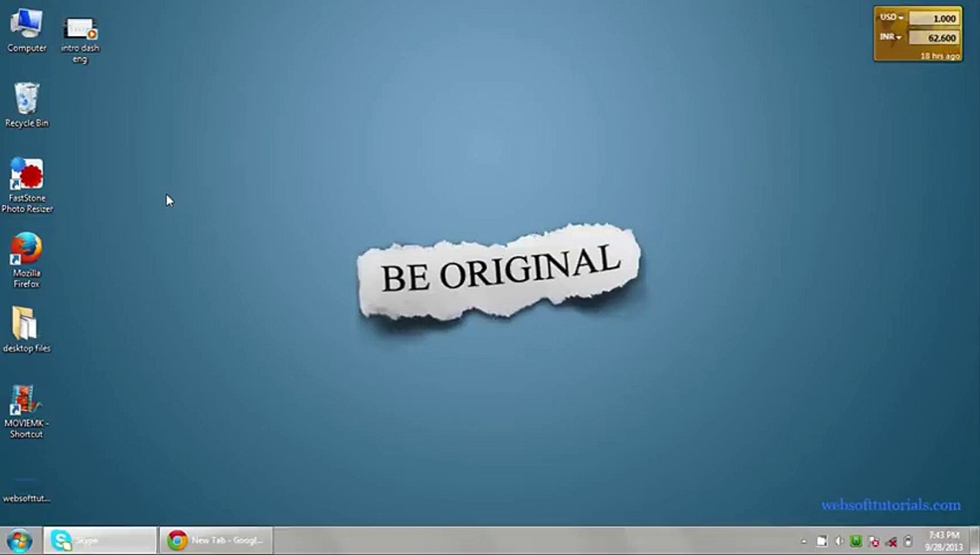Click the '18 hrs ago' gadget text

tap(939, 55)
